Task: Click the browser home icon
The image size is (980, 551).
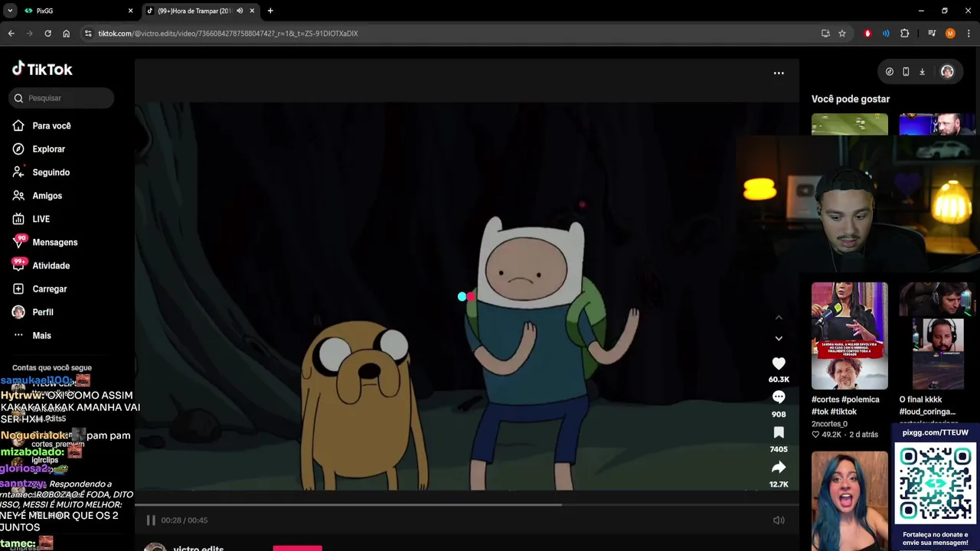Action: (x=66, y=34)
